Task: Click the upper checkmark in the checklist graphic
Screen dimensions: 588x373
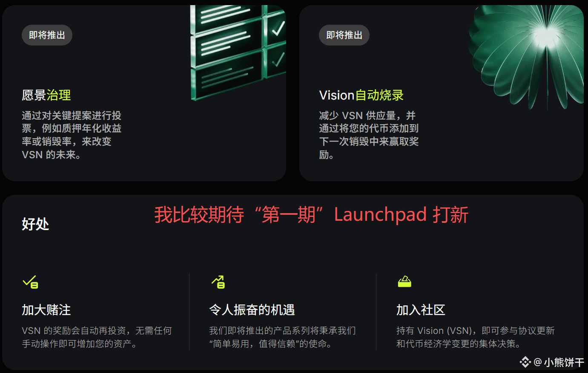Action: [278, 28]
